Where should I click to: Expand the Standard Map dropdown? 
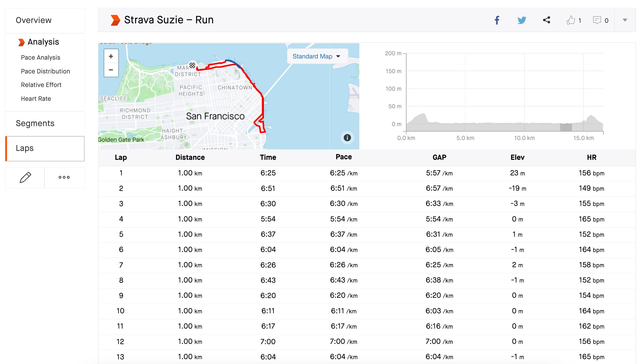(317, 56)
